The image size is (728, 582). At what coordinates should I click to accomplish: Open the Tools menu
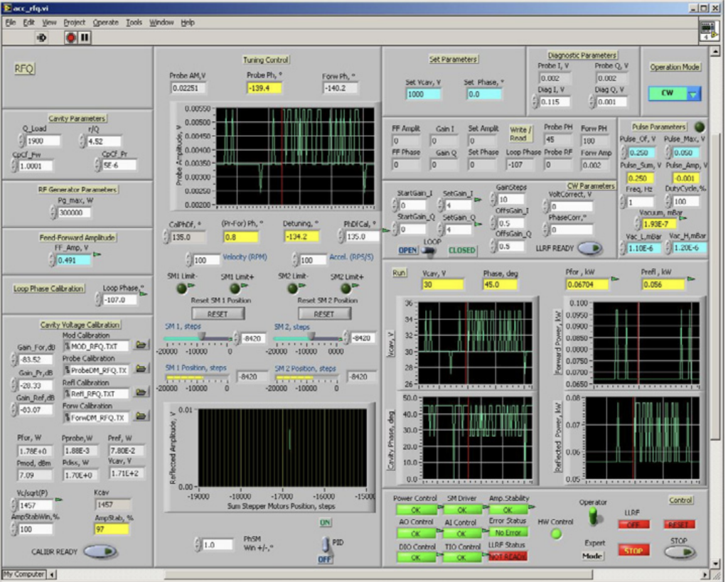(x=134, y=22)
